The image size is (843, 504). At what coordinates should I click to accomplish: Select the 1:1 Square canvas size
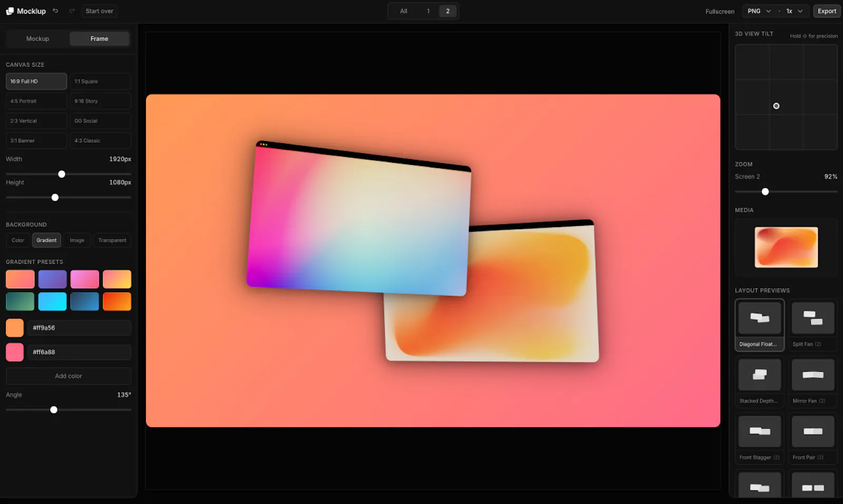[x=101, y=82]
